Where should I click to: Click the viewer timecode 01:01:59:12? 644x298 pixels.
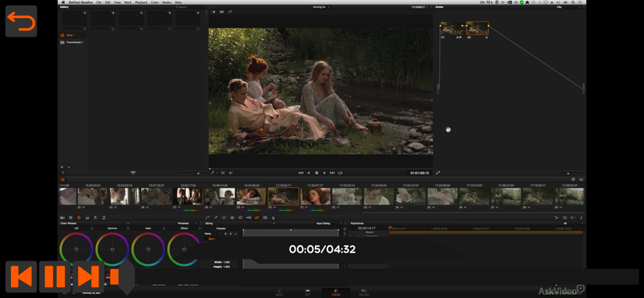point(419,173)
